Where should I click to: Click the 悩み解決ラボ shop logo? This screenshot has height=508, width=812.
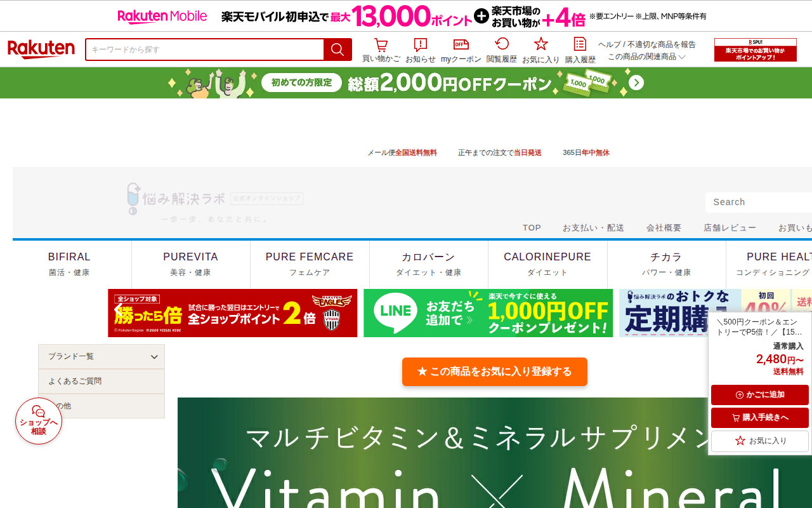[215, 203]
